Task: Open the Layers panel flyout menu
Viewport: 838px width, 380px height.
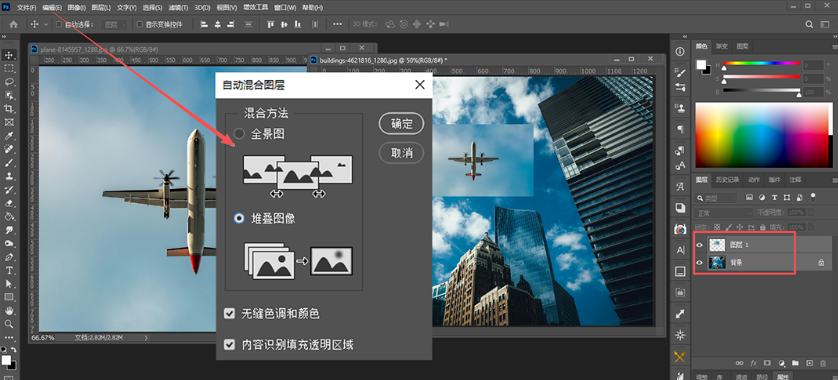Action: coord(834,180)
